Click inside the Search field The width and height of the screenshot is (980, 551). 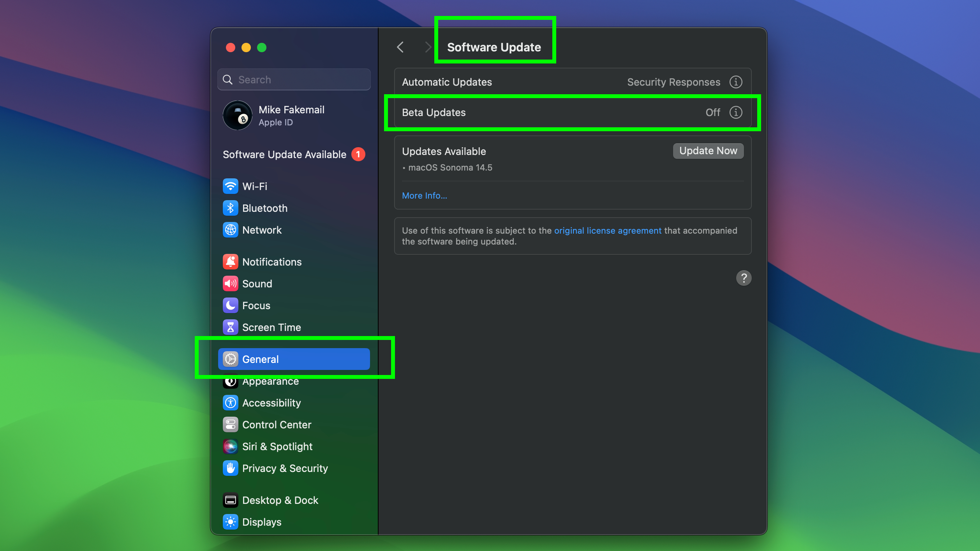click(x=294, y=79)
